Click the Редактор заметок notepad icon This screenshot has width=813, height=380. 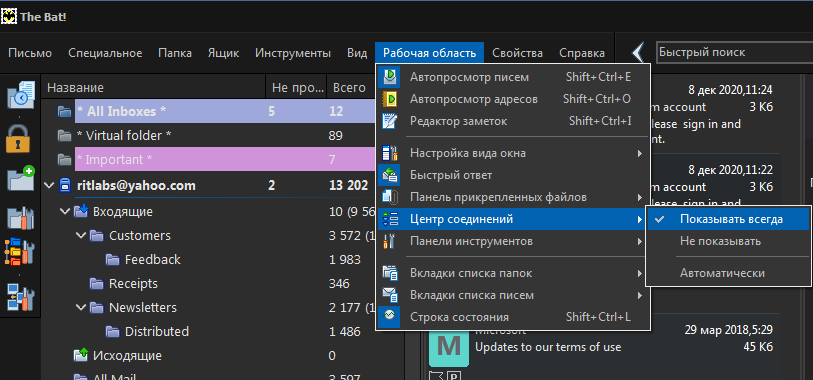coord(389,121)
